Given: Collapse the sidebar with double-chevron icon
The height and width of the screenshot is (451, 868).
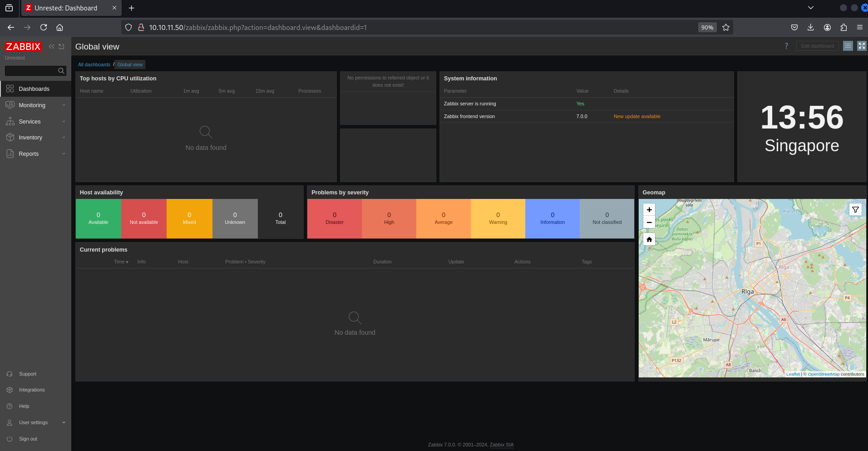Looking at the screenshot, I should point(52,46).
